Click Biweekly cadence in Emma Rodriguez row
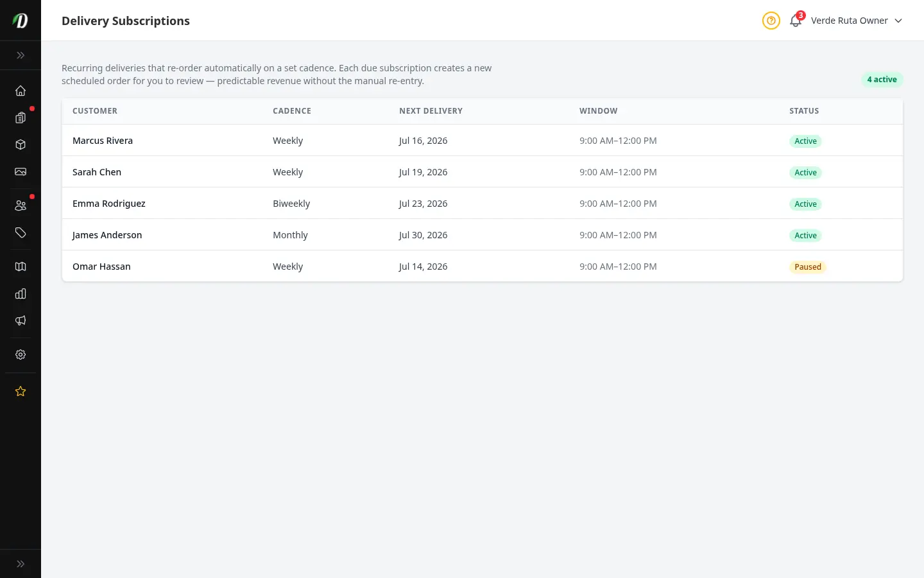This screenshot has height=578, width=924. [x=291, y=204]
